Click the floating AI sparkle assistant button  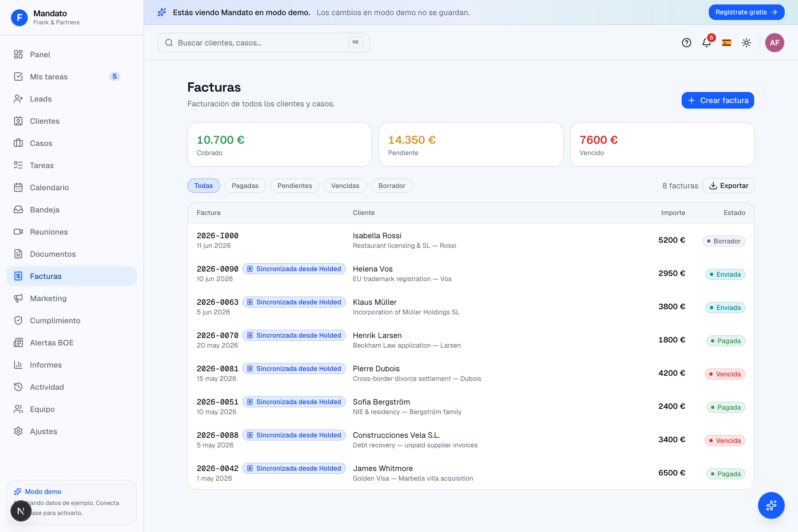771,505
